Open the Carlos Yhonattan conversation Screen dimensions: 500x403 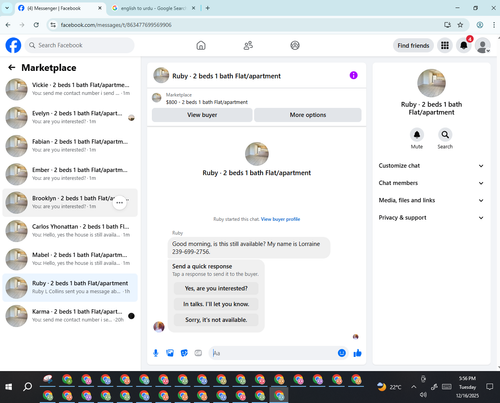click(x=70, y=231)
